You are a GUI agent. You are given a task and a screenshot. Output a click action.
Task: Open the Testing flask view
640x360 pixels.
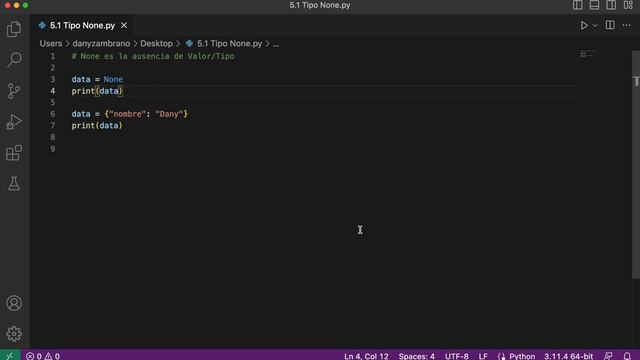click(14, 184)
